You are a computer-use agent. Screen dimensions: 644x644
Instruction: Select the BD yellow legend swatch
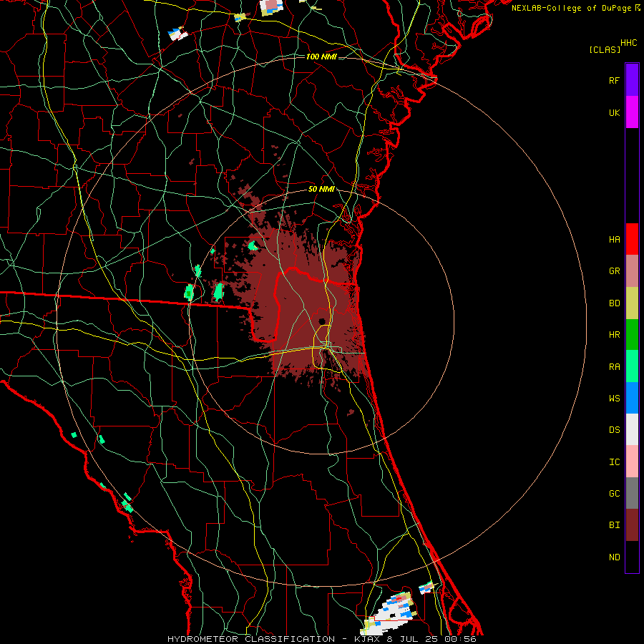tap(632, 303)
